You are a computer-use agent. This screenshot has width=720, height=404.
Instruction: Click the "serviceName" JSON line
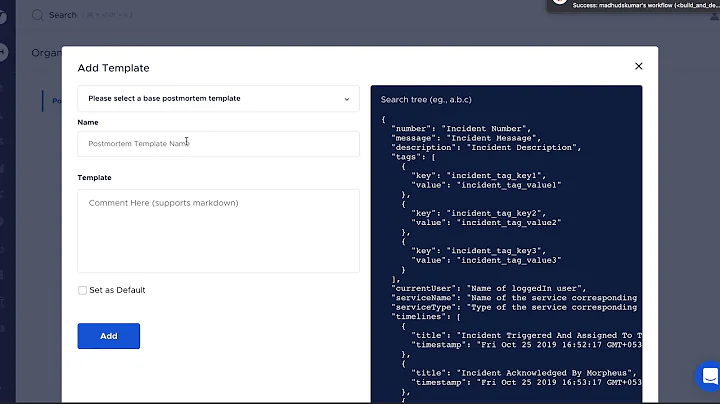pyautogui.click(x=514, y=298)
